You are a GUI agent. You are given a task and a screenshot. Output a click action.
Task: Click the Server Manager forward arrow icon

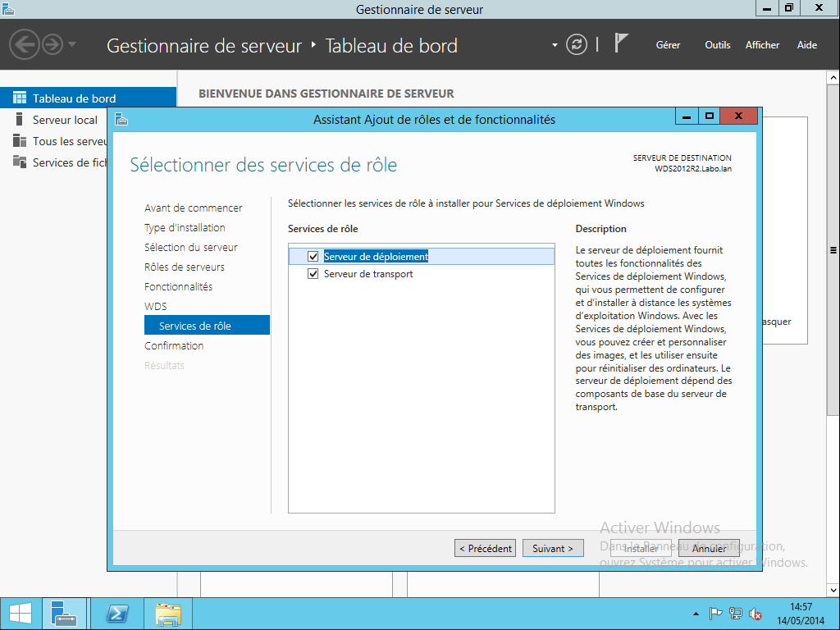[52, 44]
